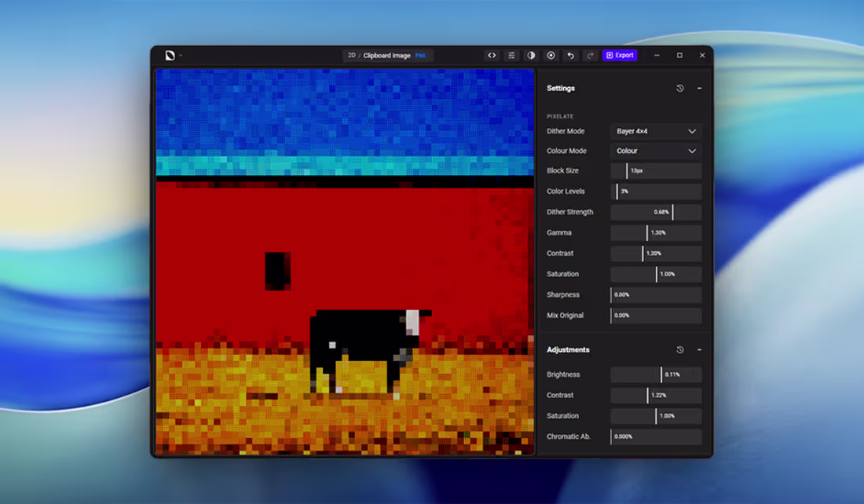The image size is (864, 504).
Task: Click the Adjustments heading
Action: (x=568, y=350)
